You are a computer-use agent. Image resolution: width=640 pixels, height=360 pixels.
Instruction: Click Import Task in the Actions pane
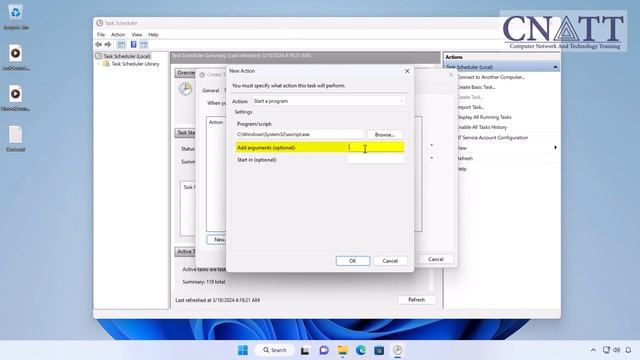(x=470, y=107)
